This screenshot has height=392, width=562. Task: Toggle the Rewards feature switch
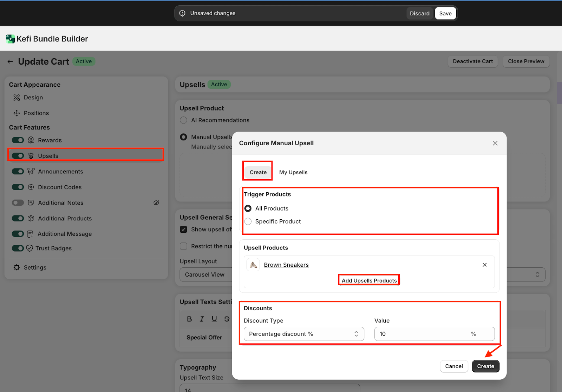pyautogui.click(x=18, y=140)
